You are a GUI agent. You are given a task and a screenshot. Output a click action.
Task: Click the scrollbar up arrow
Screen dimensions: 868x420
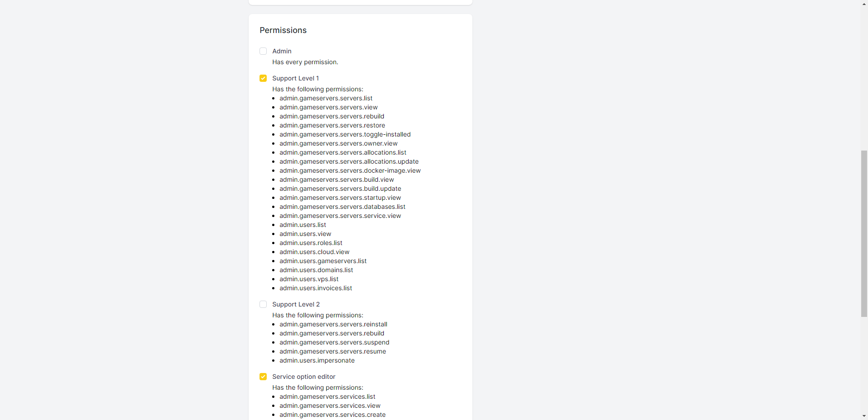pyautogui.click(x=864, y=4)
